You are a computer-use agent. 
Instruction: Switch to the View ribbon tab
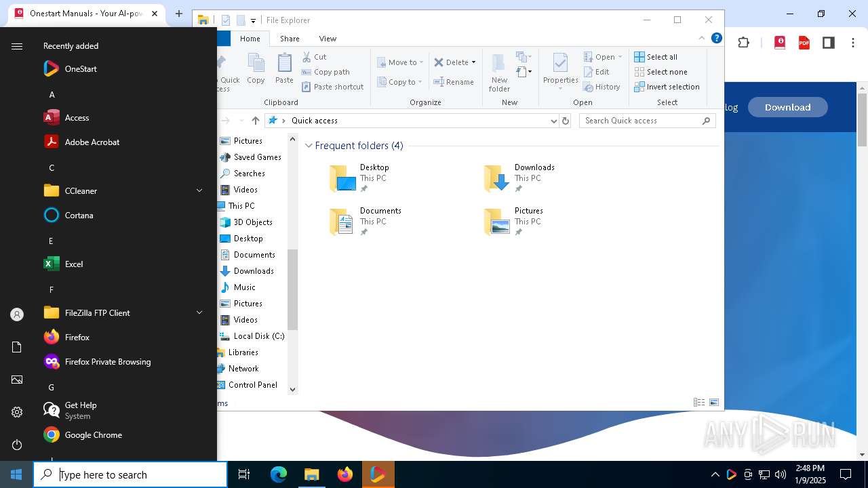[328, 39]
